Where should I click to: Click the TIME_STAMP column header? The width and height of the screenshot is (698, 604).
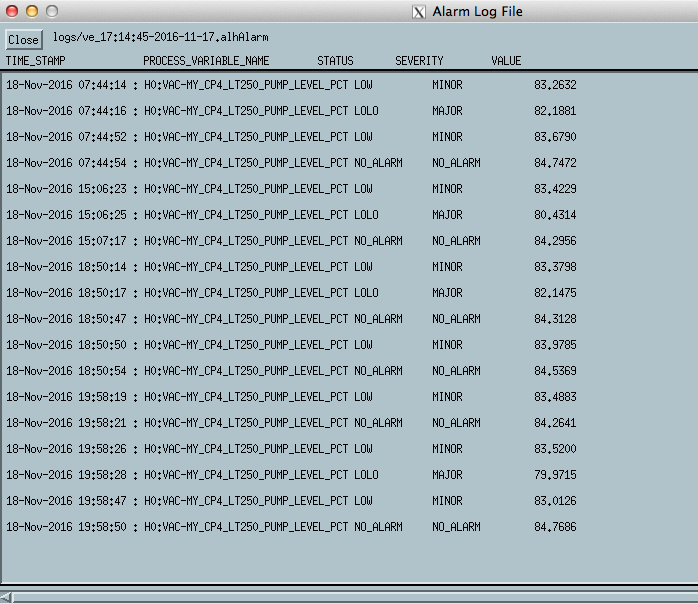click(36, 61)
